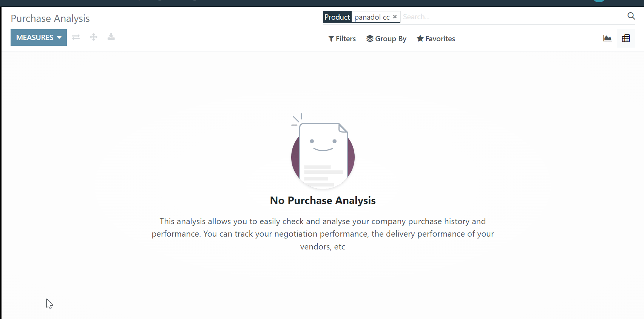Click the panadol cc facet value
Image resolution: width=644 pixels, height=319 pixels.
click(x=372, y=17)
